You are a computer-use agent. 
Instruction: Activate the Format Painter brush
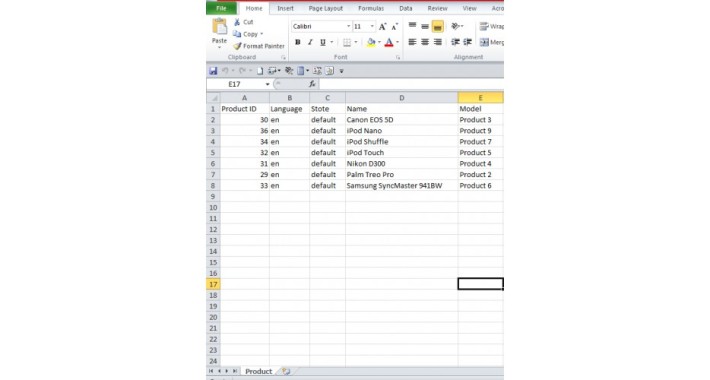(x=259, y=46)
